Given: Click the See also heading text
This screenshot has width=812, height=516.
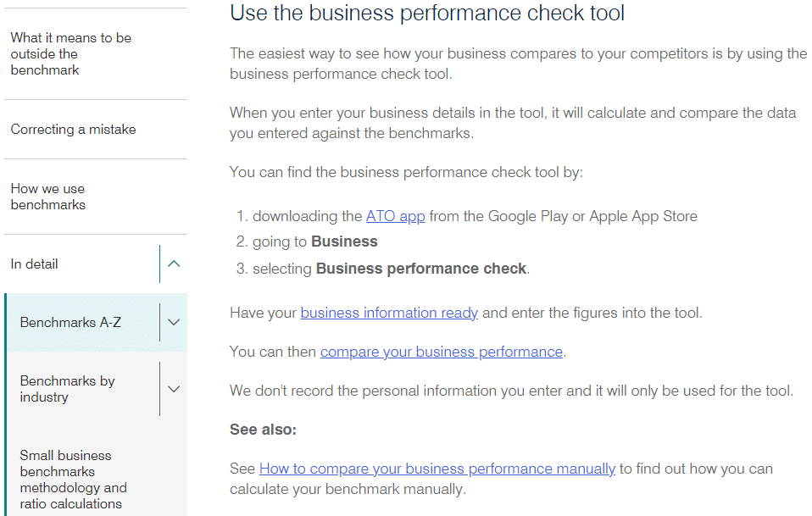Looking at the screenshot, I should coord(263,430).
